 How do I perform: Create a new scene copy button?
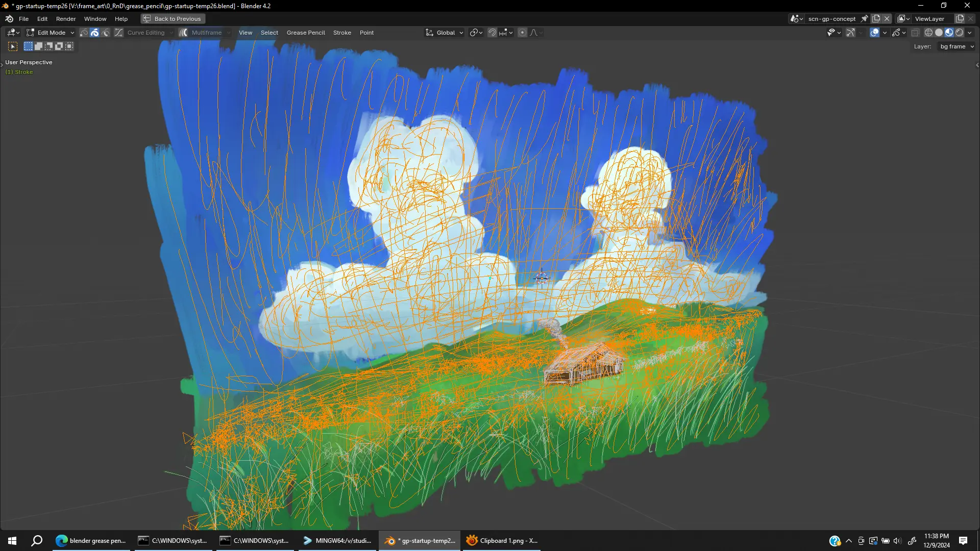(x=876, y=19)
